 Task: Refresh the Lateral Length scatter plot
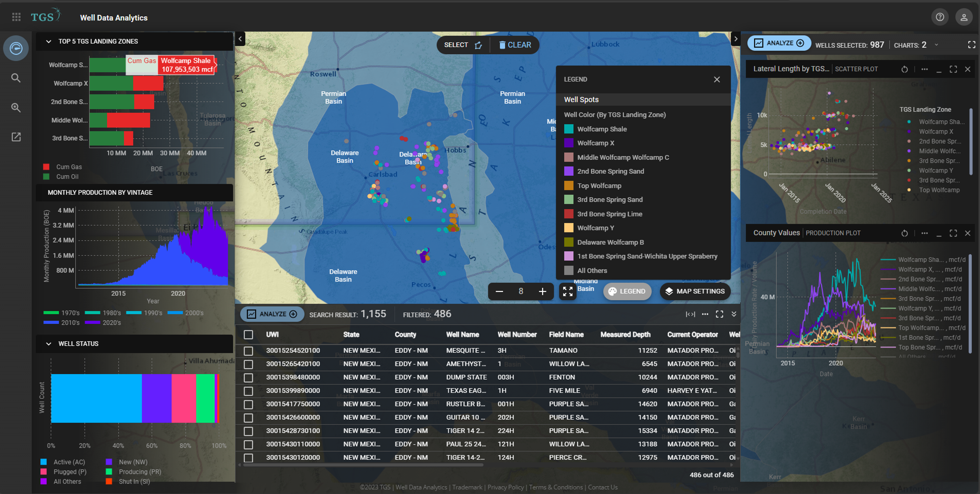point(904,69)
